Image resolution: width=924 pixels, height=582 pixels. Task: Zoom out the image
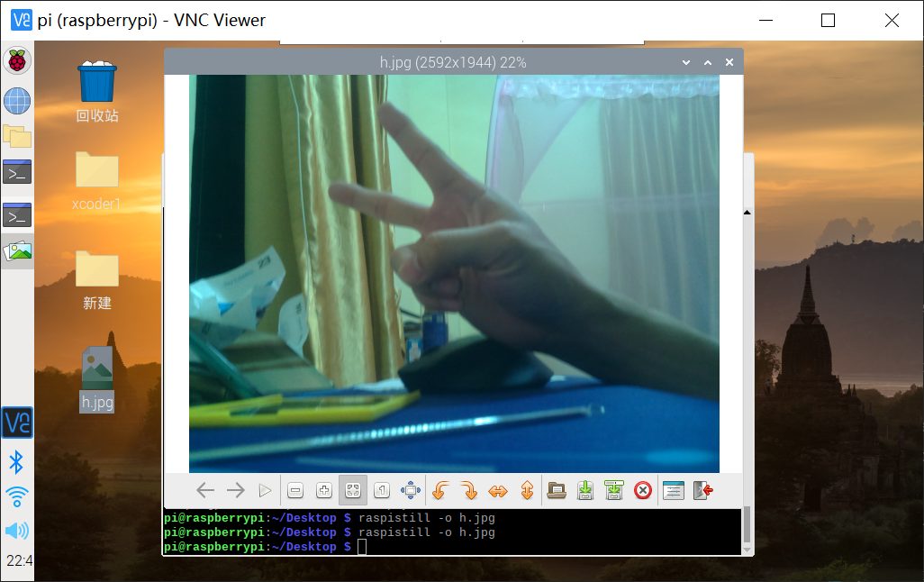[295, 490]
